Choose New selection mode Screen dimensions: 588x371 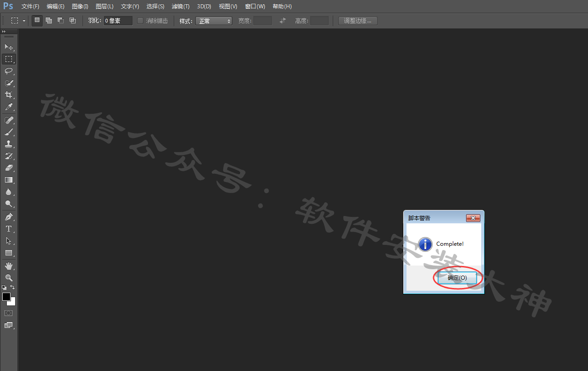[x=37, y=20]
